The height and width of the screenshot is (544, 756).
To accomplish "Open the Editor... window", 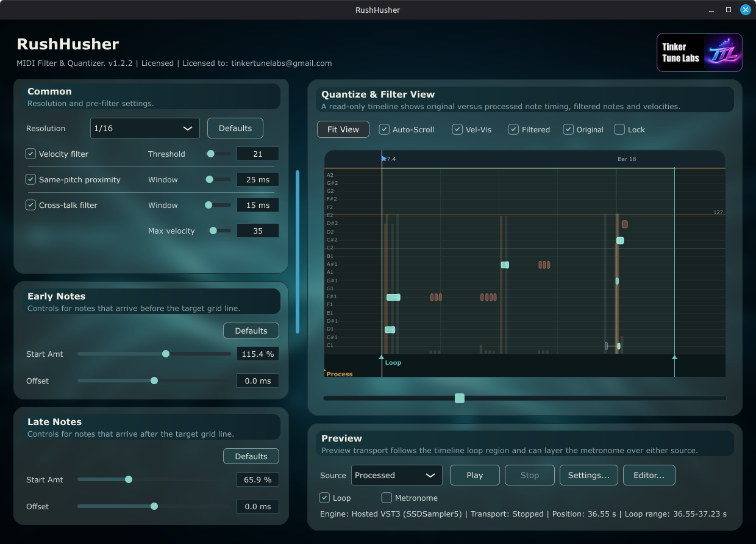I will pyautogui.click(x=649, y=475).
